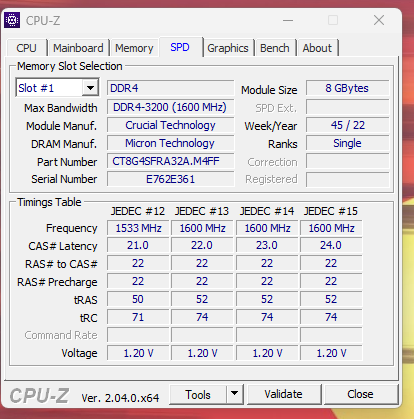
Task: Minimize the CPU-Z window
Action: [x=288, y=21]
